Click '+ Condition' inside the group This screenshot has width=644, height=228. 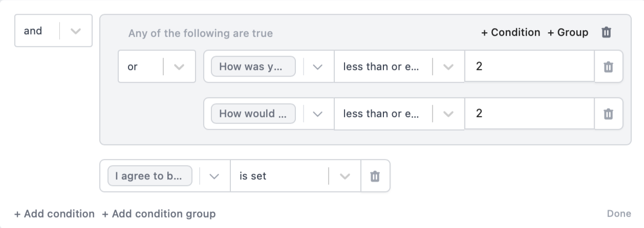click(510, 33)
